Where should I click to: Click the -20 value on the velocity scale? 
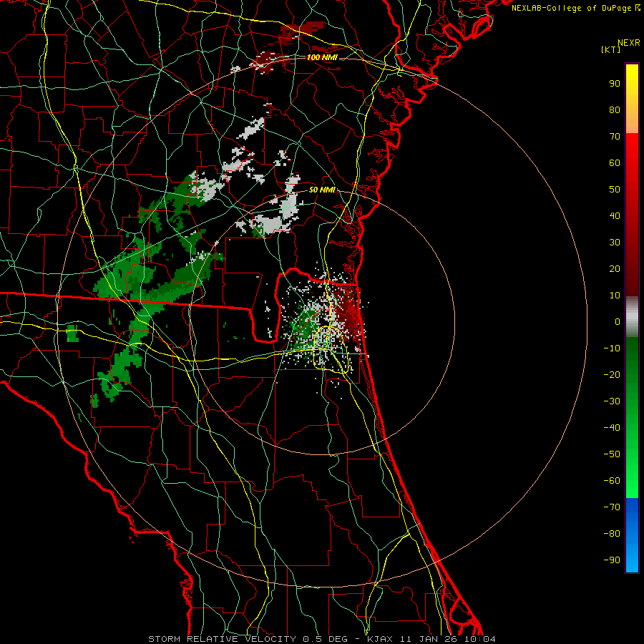pos(612,374)
